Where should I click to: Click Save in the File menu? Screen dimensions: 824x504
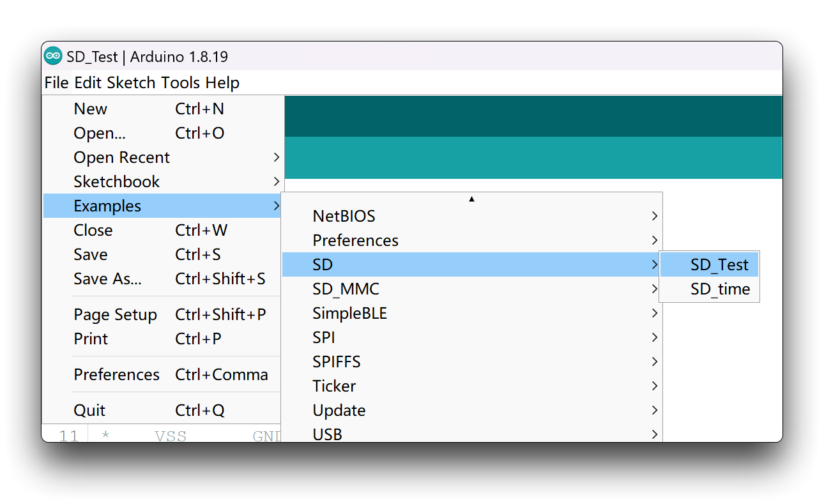click(x=162, y=254)
